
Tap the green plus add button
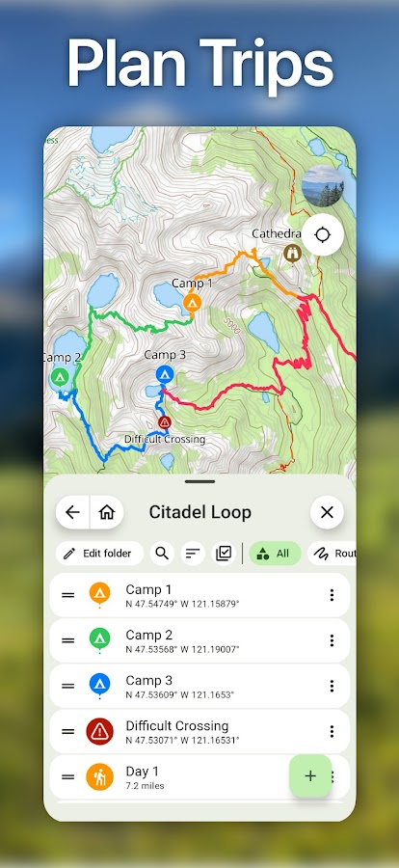coord(310,775)
